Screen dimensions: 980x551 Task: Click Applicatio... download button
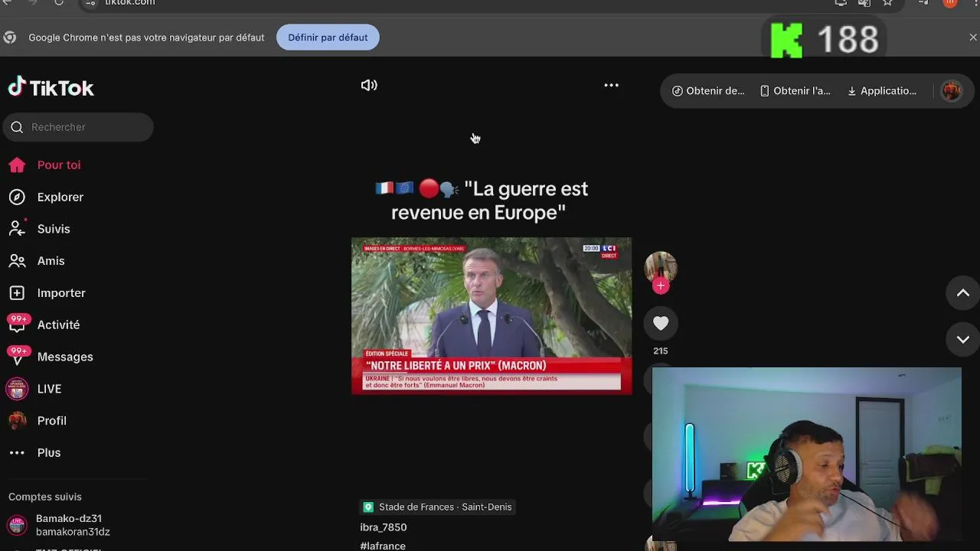pyautogui.click(x=882, y=91)
